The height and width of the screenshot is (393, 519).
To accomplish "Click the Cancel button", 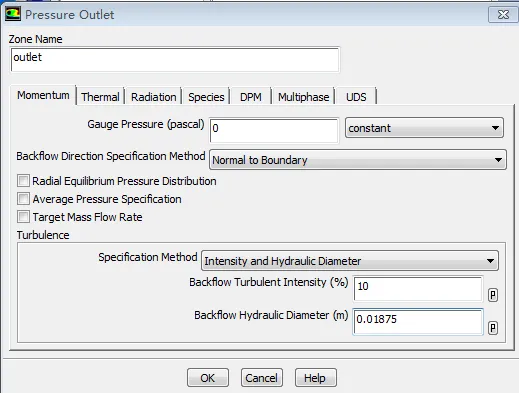I will (x=262, y=378).
